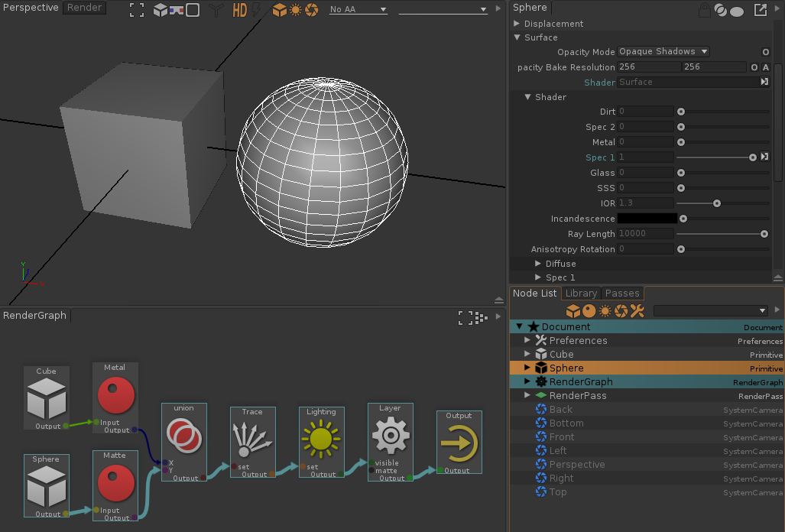Viewport: 785px width, 532px height.
Task: Toggle the lock icon in Sphere panel
Action: click(x=704, y=10)
